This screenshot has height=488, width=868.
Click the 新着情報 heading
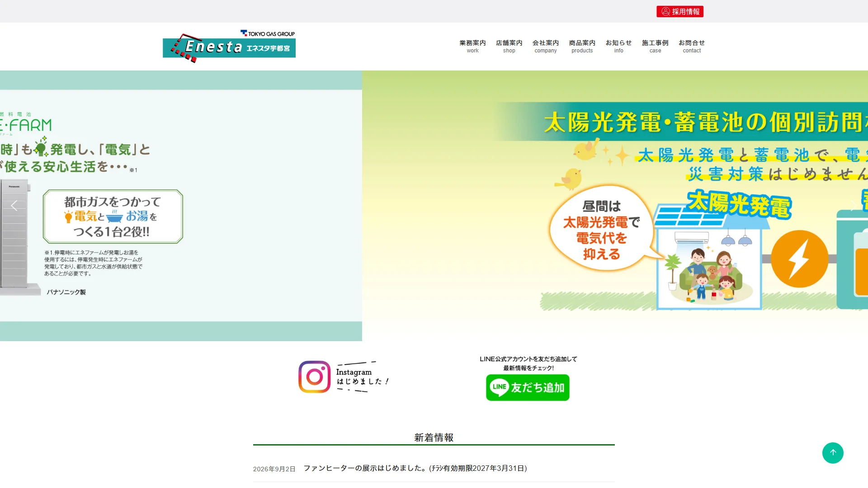pos(434,437)
